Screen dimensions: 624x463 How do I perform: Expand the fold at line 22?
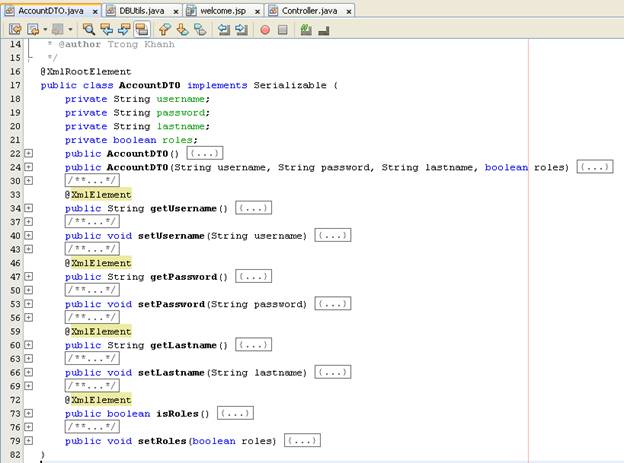click(x=28, y=153)
